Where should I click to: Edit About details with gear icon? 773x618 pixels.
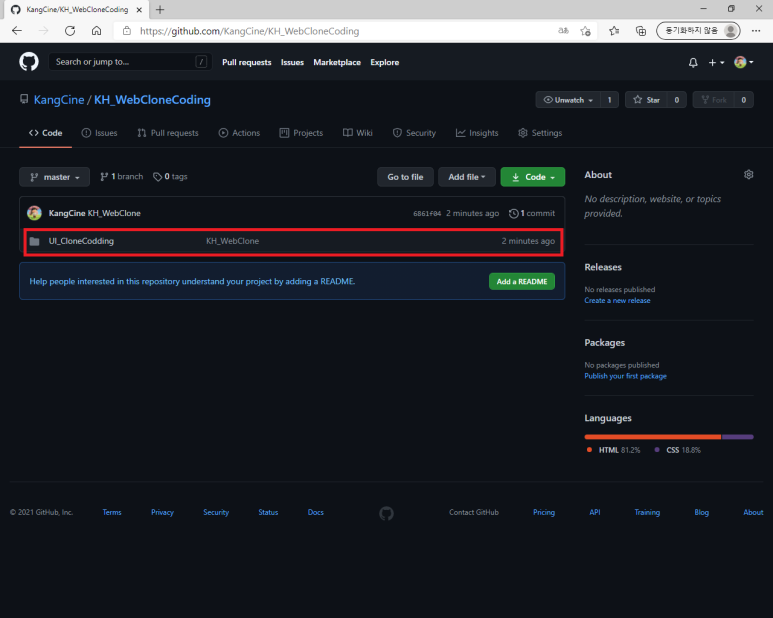[x=748, y=174]
